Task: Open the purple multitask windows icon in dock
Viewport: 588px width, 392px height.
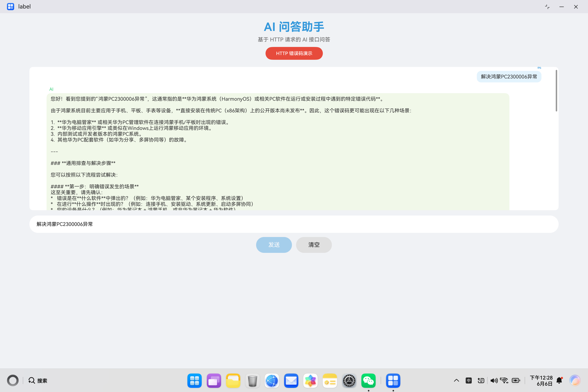Action: click(x=214, y=380)
